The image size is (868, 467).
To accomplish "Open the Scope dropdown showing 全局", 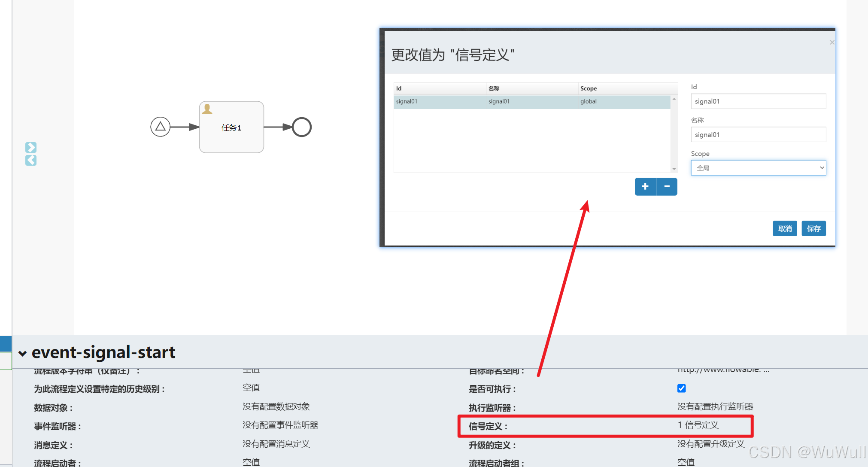I will (x=758, y=168).
